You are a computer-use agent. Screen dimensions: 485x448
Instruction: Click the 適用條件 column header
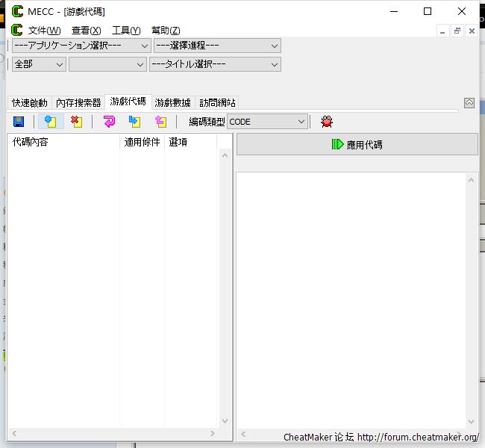click(142, 142)
